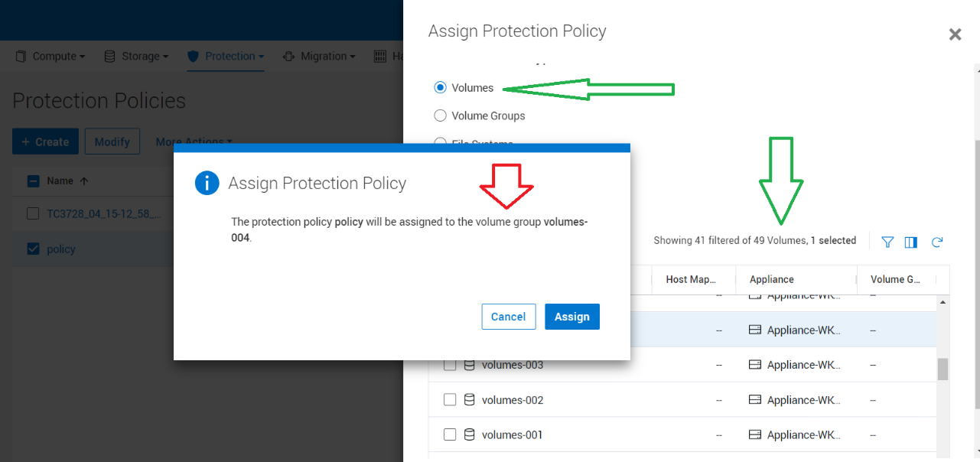The width and height of the screenshot is (980, 462).
Task: Sort by the Appliance column header
Action: point(772,279)
